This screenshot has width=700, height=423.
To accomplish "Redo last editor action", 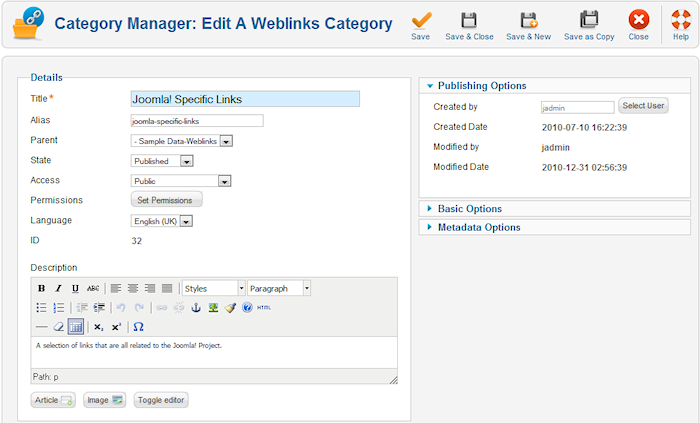I will pos(139,307).
